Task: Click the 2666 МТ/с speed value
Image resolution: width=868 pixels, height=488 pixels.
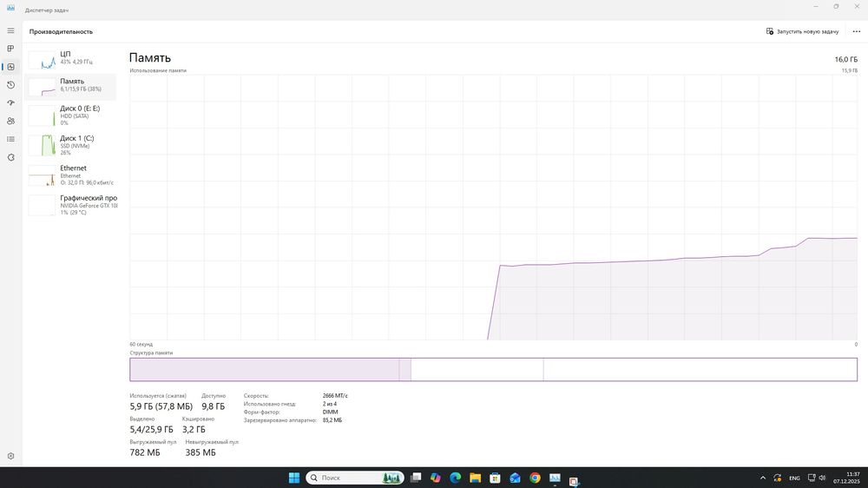Action: [335, 396]
